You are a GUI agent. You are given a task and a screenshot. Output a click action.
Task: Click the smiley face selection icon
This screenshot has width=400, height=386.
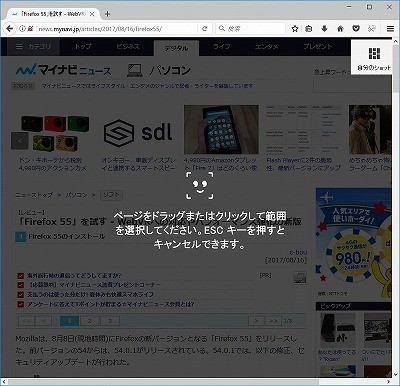tap(199, 186)
